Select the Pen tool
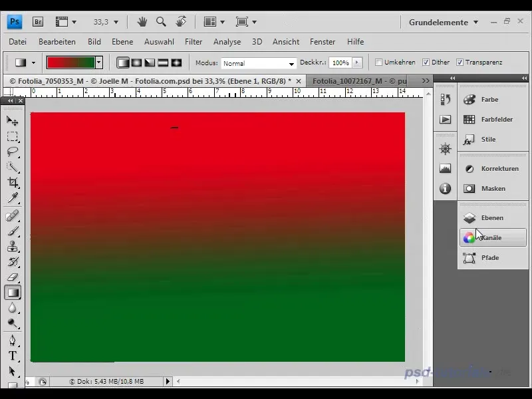The width and height of the screenshot is (532, 399). [12, 340]
